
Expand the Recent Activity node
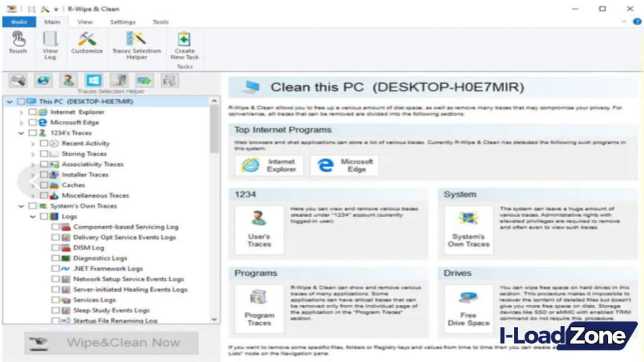(33, 144)
